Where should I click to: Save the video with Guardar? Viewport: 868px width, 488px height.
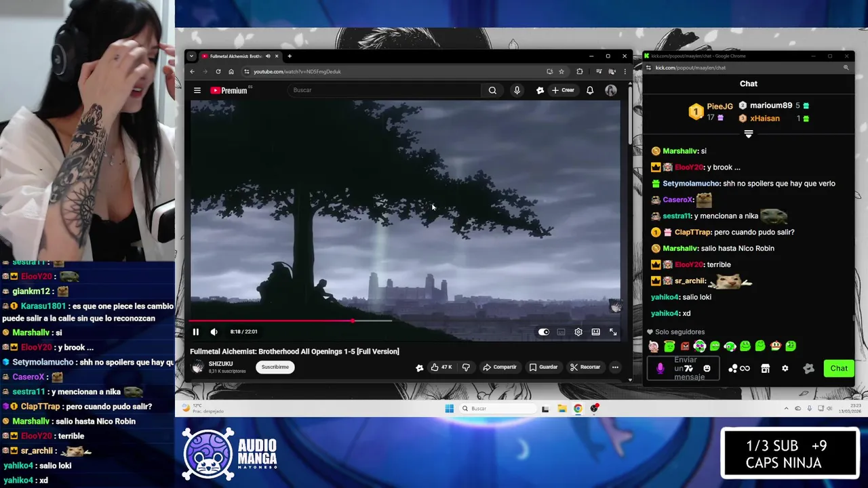coord(544,367)
